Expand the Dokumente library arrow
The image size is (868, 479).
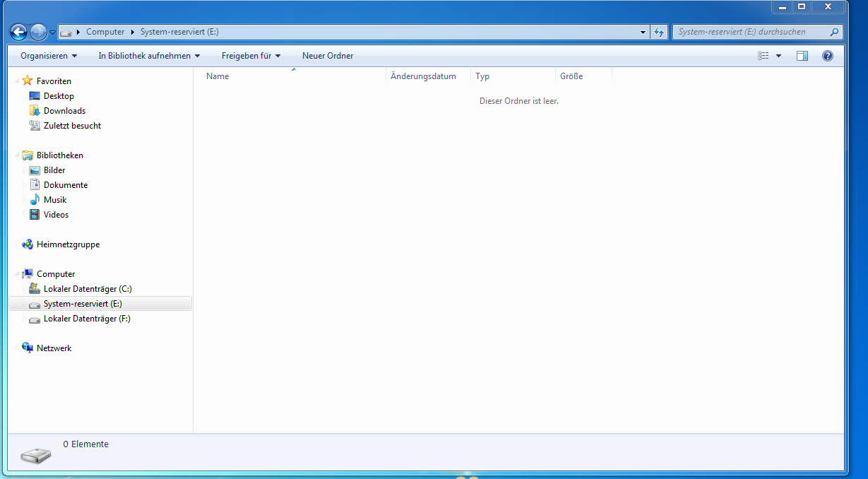[24, 185]
